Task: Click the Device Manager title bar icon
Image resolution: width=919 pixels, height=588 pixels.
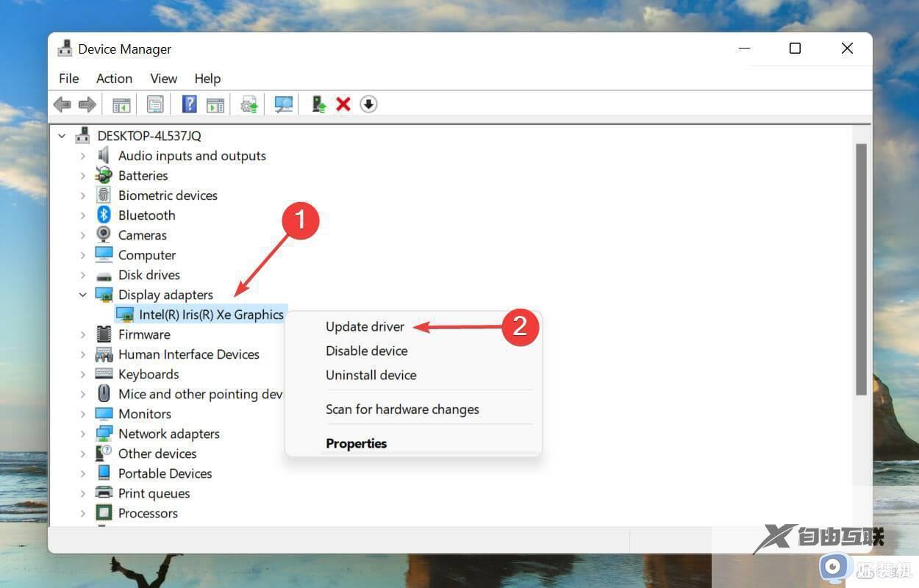Action: 65,49
